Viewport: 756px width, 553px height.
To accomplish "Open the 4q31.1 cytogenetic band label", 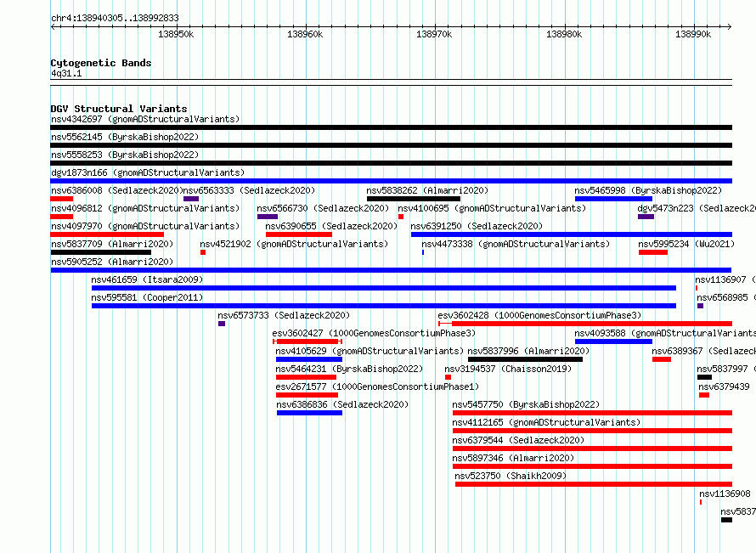I will click(66, 73).
